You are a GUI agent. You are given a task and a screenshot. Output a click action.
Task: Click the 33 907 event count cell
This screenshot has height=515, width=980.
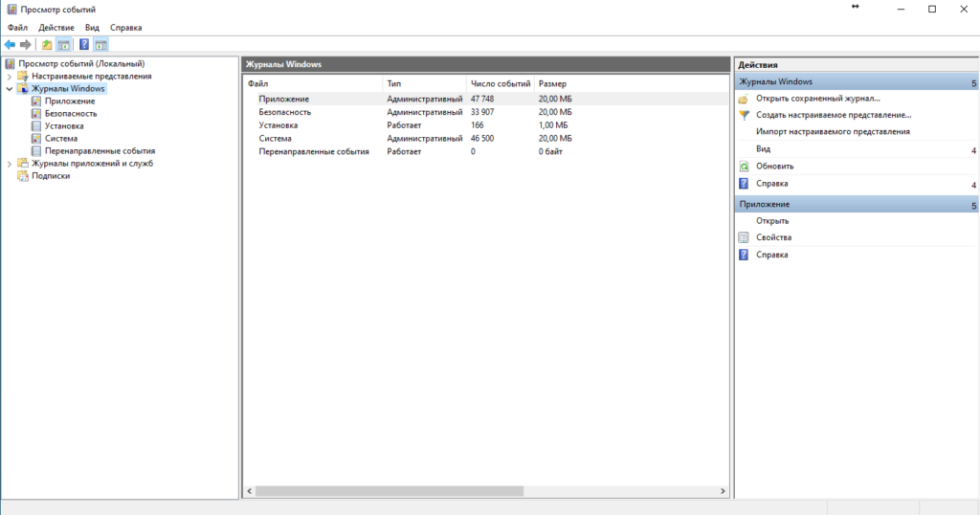click(482, 112)
